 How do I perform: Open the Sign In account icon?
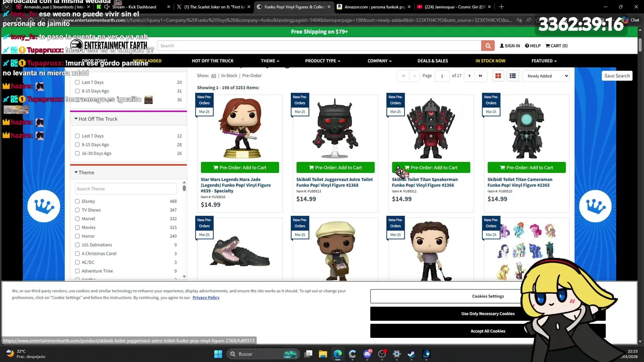[x=510, y=46]
